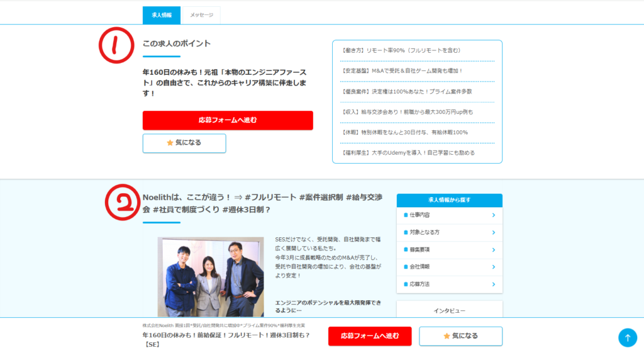This screenshot has width=644, height=353.
Task: Toggle the upper 気になる favorite button
Action: 184,143
